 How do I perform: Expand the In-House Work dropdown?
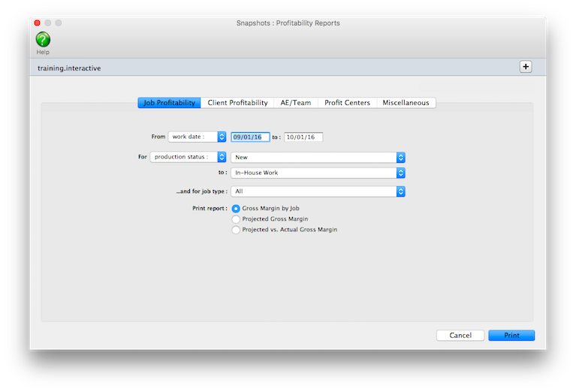(318, 173)
